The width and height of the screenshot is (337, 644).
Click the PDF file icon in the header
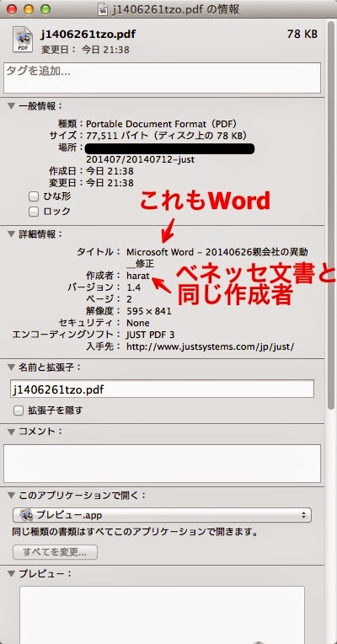23,39
